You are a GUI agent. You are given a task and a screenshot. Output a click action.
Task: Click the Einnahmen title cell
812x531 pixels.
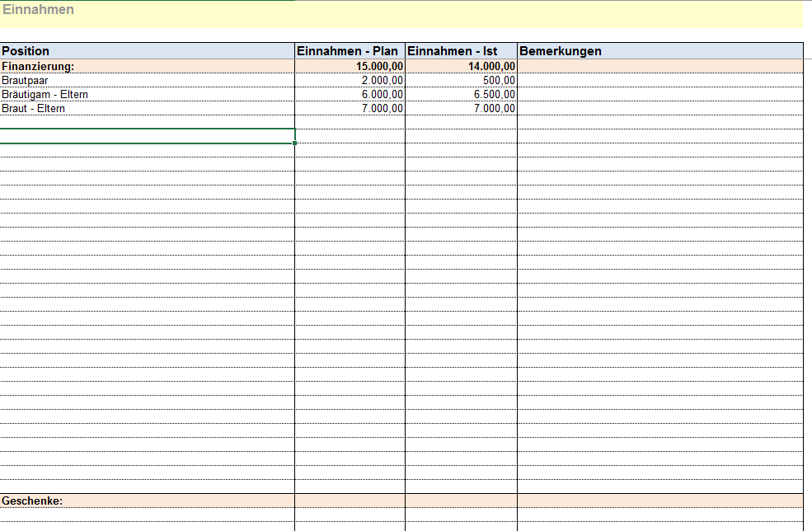tap(38, 10)
